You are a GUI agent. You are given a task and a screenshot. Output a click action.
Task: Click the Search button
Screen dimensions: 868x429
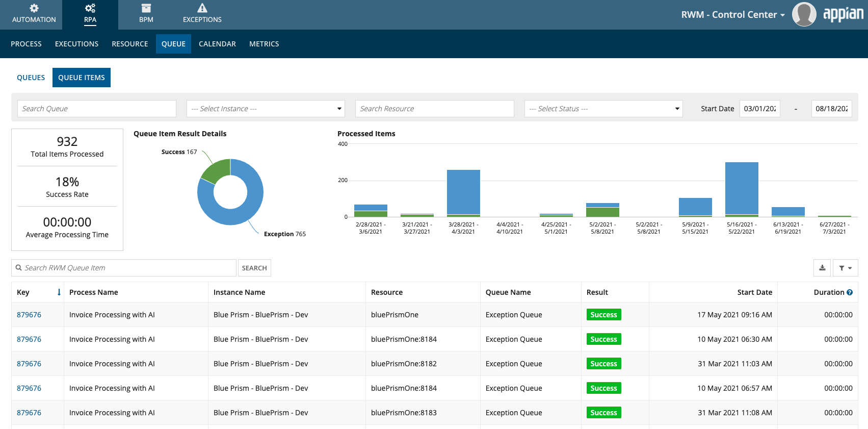click(254, 268)
